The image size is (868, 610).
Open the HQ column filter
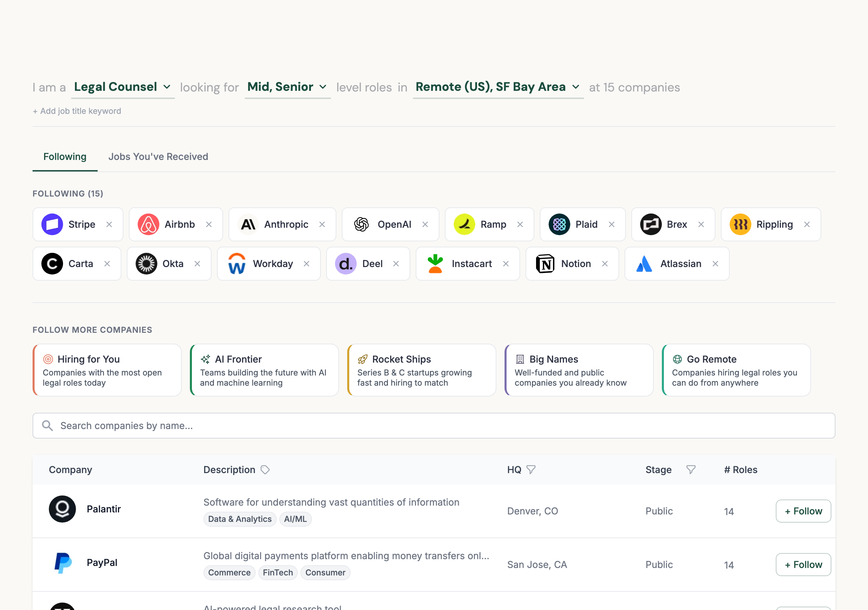click(532, 469)
